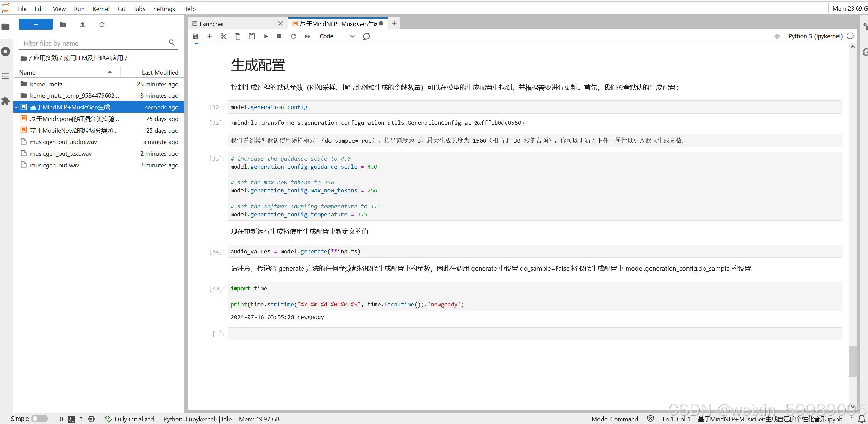Run the selected cell

[266, 36]
